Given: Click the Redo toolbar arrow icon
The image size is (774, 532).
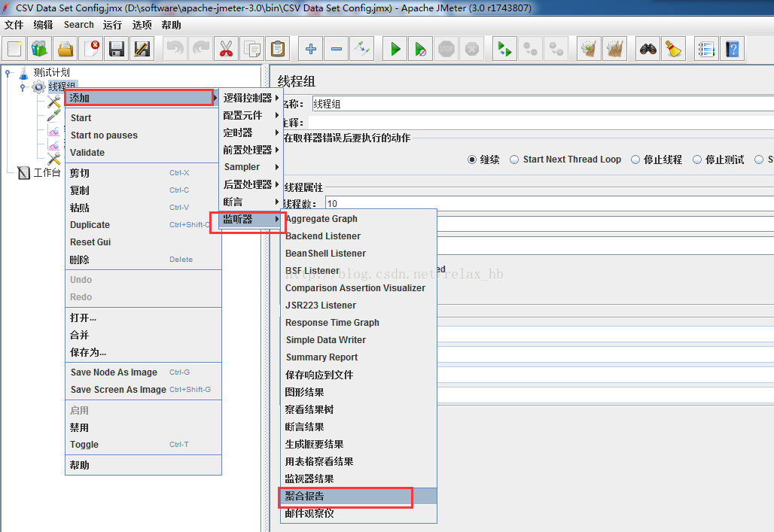Looking at the screenshot, I should [201, 49].
